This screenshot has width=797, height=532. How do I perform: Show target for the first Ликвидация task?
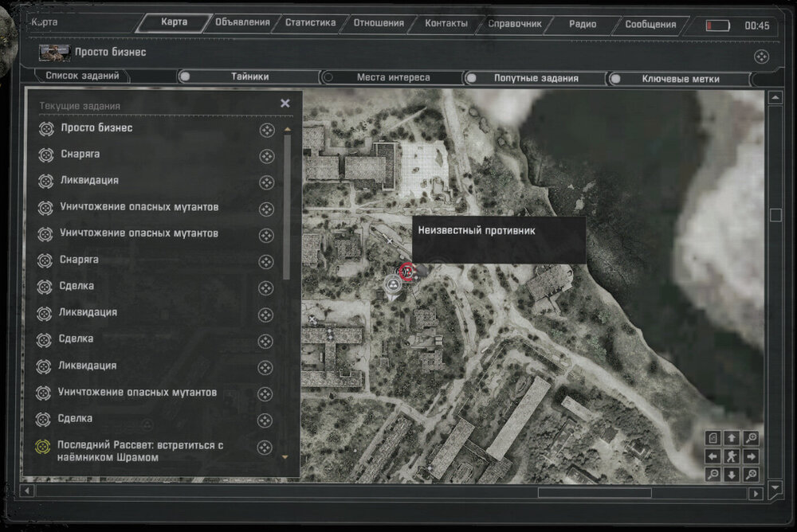[266, 182]
